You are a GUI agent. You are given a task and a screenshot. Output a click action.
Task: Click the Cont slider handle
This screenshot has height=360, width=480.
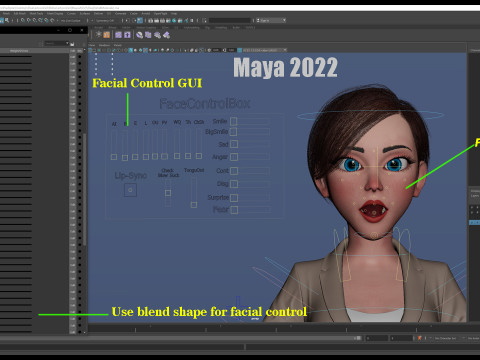(234, 171)
